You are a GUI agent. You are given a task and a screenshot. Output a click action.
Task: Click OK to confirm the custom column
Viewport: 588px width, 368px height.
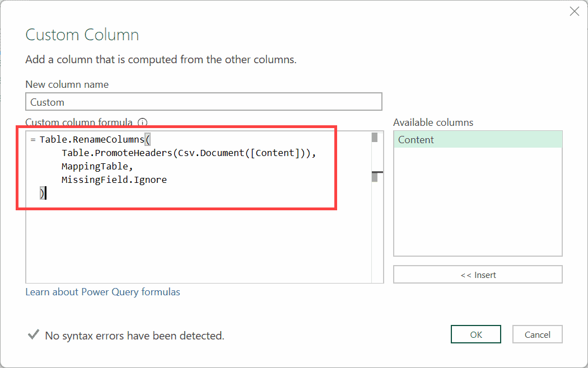[475, 334]
